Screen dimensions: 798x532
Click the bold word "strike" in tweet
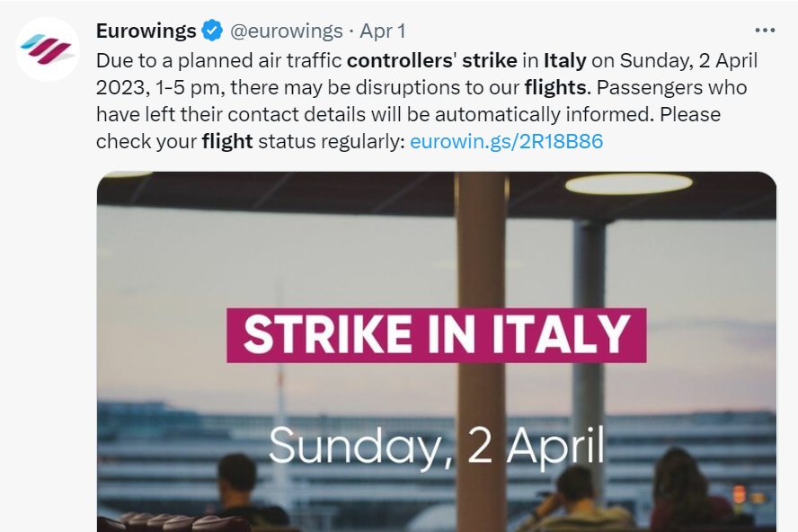489,61
